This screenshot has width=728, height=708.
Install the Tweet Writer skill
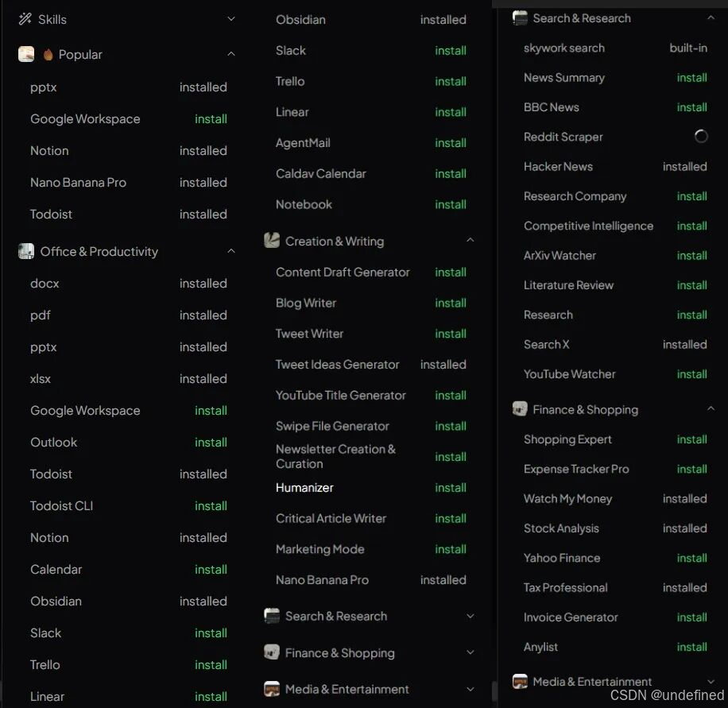pos(451,334)
